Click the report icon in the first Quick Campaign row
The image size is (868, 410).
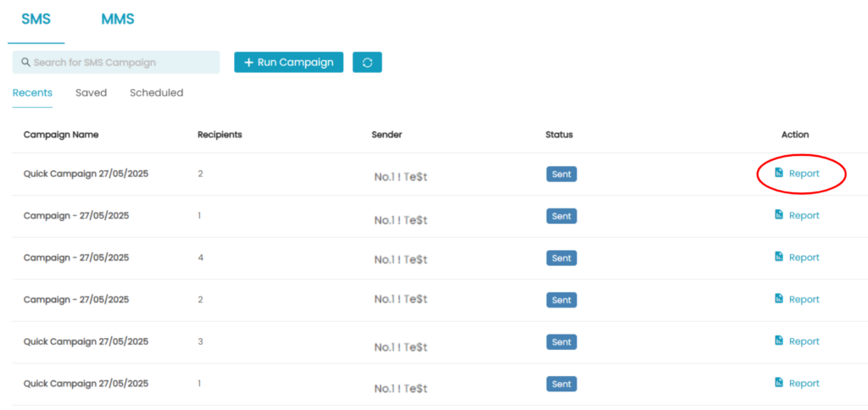coord(779,173)
